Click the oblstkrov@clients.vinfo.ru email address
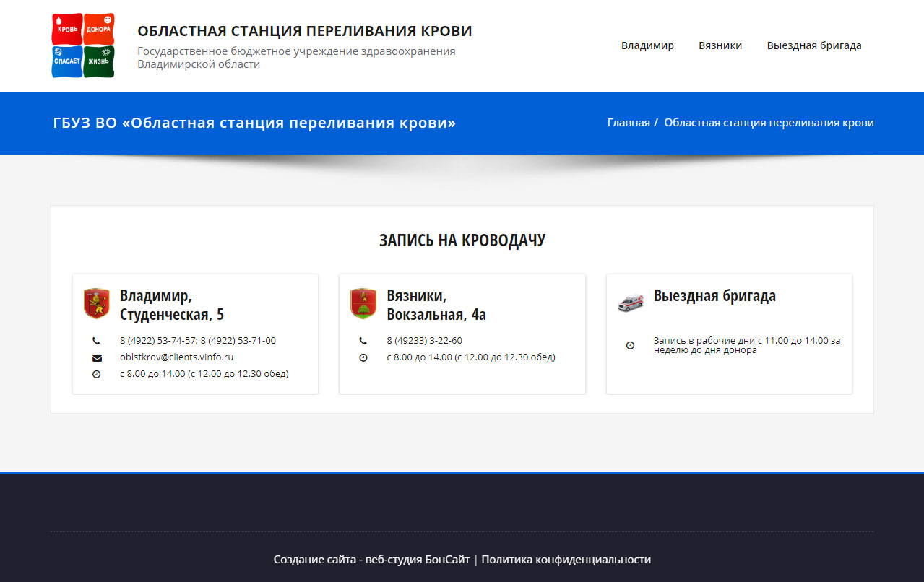Image resolution: width=924 pixels, height=582 pixels. [176, 357]
